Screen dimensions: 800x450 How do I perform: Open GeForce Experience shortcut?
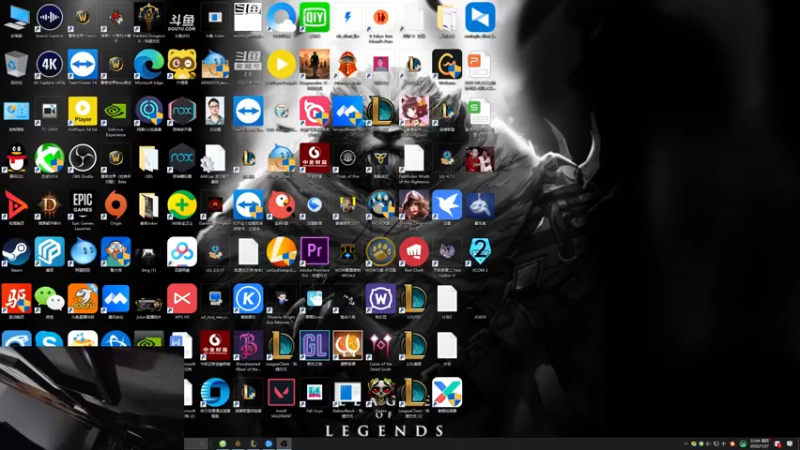tap(116, 111)
